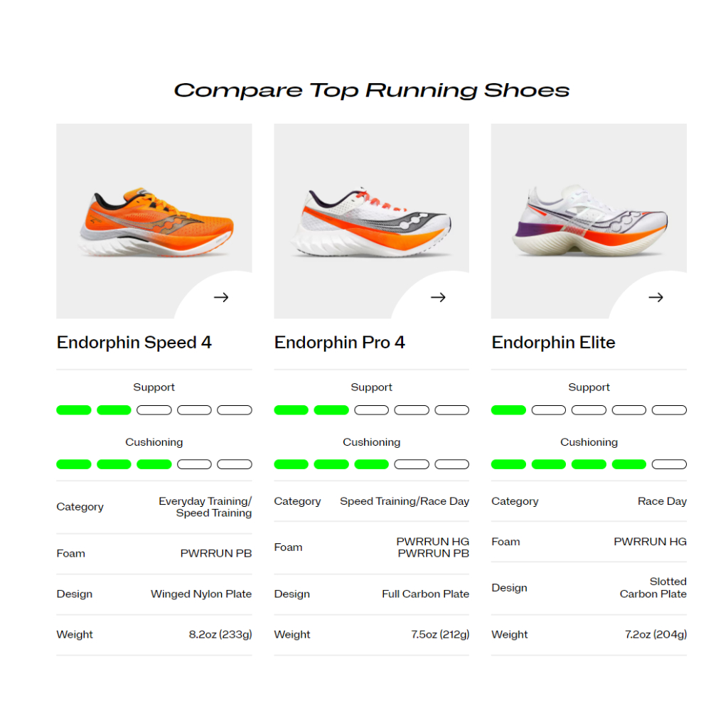Open the white Endorphin Pro 4 shoe image
This screenshot has height=728, width=728.
(x=371, y=222)
